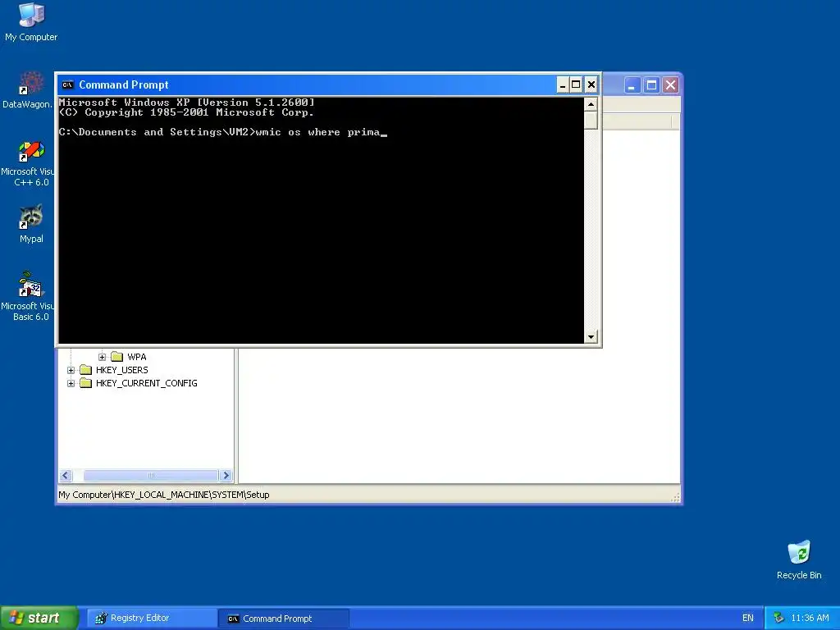
Task: Click Command Prompt scroll down arrow
Action: 591,337
